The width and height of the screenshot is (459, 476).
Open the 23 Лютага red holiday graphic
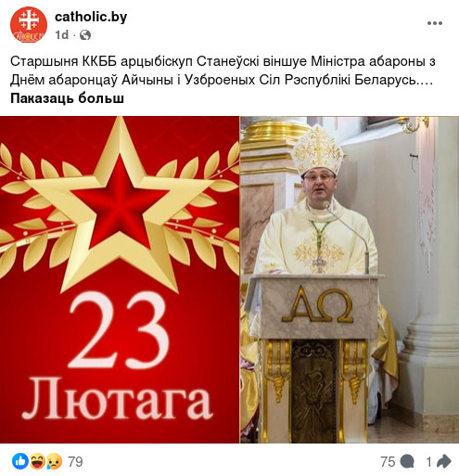[x=120, y=279]
